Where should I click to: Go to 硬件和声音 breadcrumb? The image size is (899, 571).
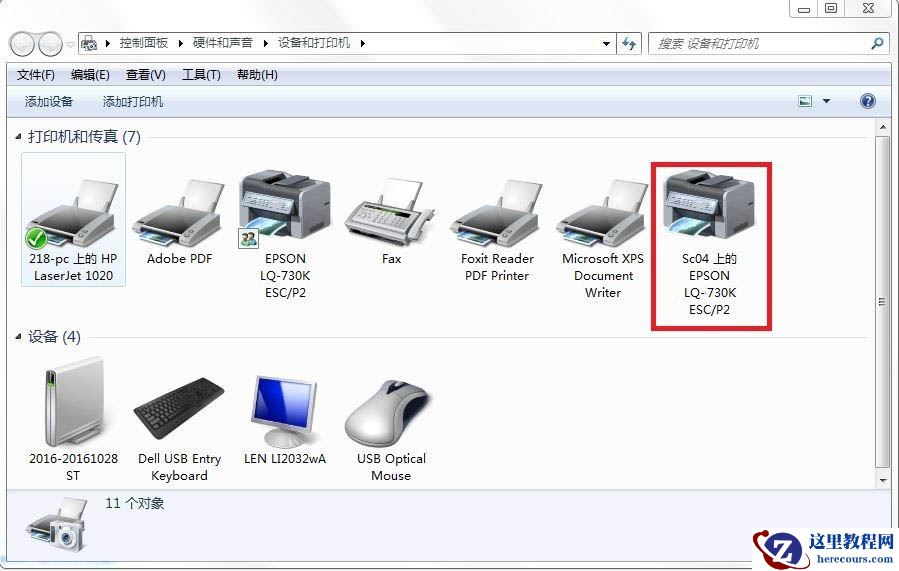pos(222,43)
